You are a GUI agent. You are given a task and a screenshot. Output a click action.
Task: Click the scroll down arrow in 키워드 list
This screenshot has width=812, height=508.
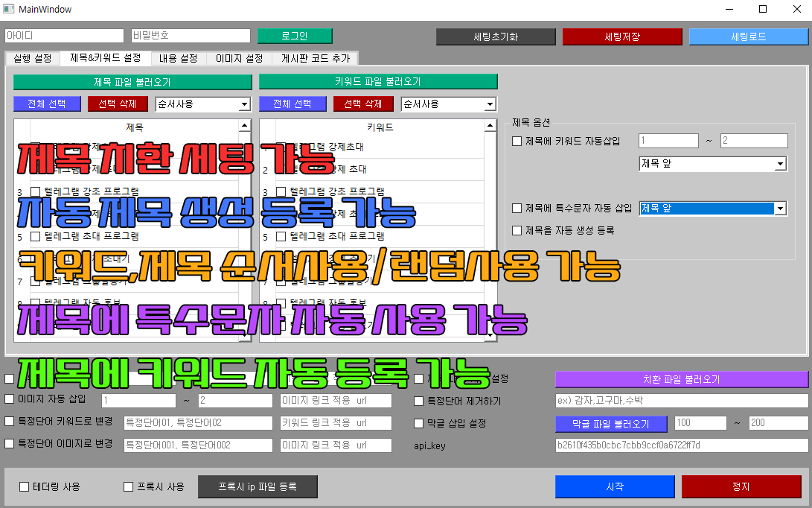point(490,337)
